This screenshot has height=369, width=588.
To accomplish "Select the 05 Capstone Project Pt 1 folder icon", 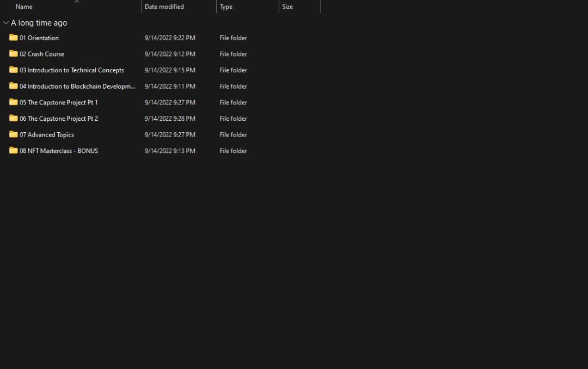I will click(x=14, y=102).
